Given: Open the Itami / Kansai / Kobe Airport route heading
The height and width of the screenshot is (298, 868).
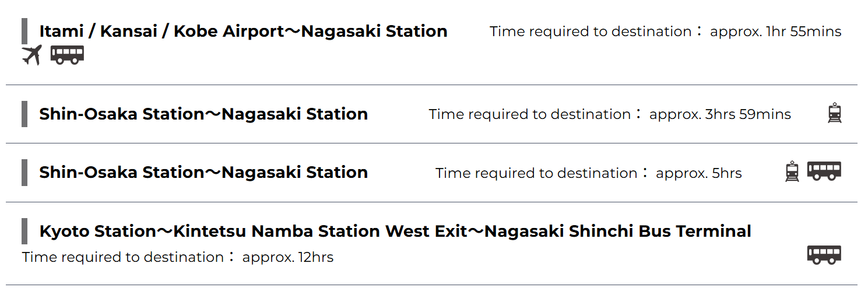Looking at the screenshot, I should click(x=243, y=31).
